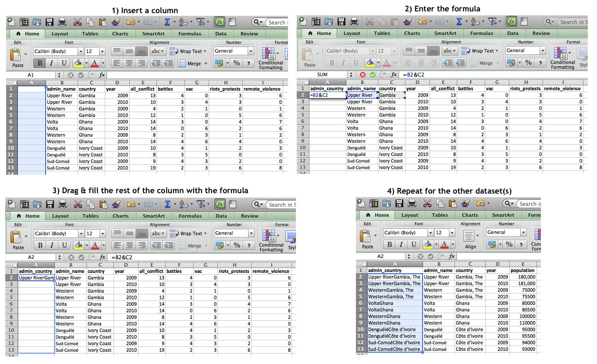The width and height of the screenshot is (597, 364).
Task: Switch to Layout tab in step 1 window
Action: pos(60,34)
